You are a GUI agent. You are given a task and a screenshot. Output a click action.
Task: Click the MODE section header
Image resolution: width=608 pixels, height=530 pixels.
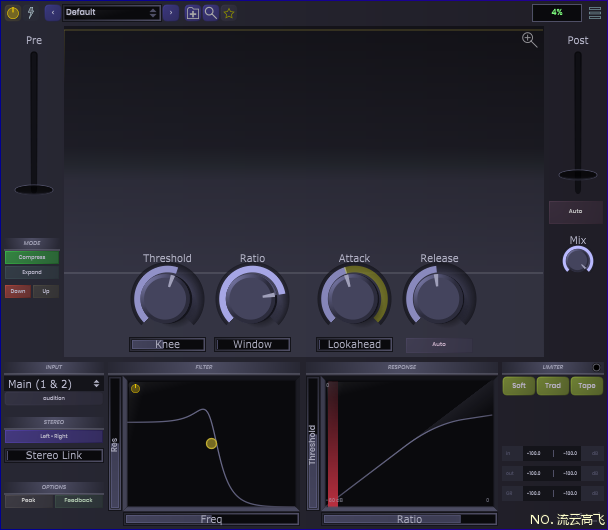click(x=32, y=243)
